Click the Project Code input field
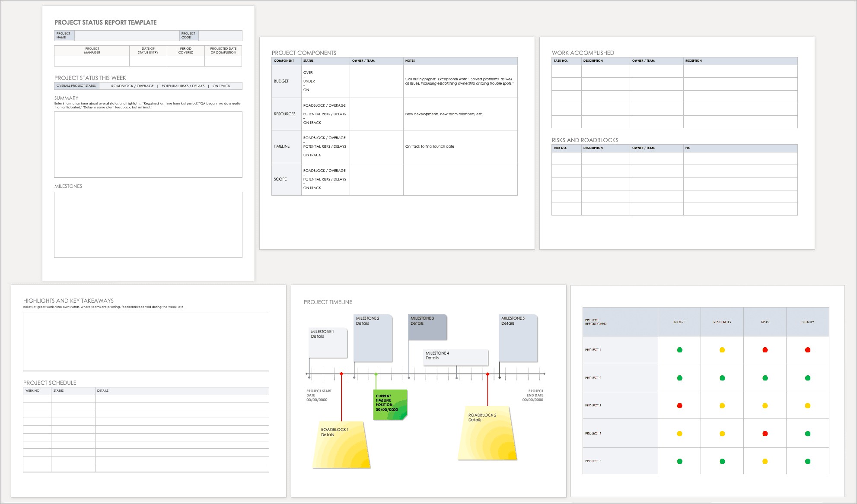857x504 pixels. pos(220,35)
